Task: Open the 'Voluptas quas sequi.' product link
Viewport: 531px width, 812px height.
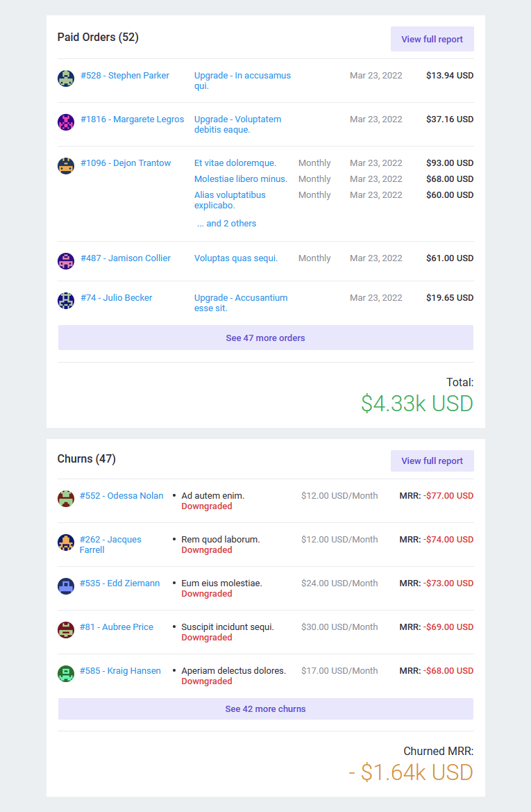Action: click(236, 258)
